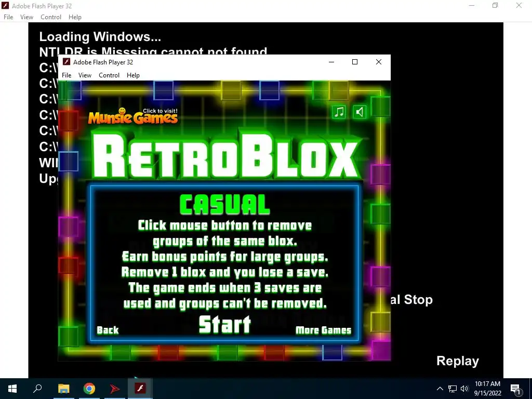Open View menu in front Flash Player window
The height and width of the screenshot is (399, 532).
[x=85, y=75]
